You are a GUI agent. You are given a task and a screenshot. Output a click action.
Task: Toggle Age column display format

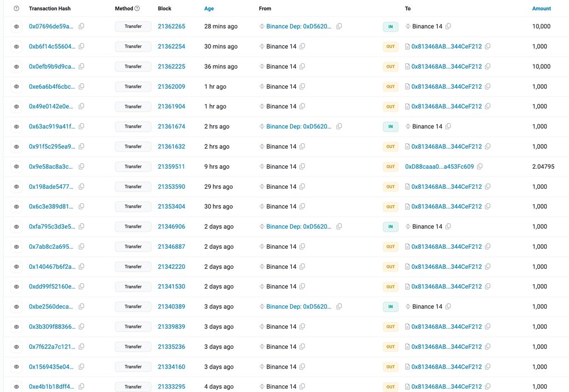point(209,8)
